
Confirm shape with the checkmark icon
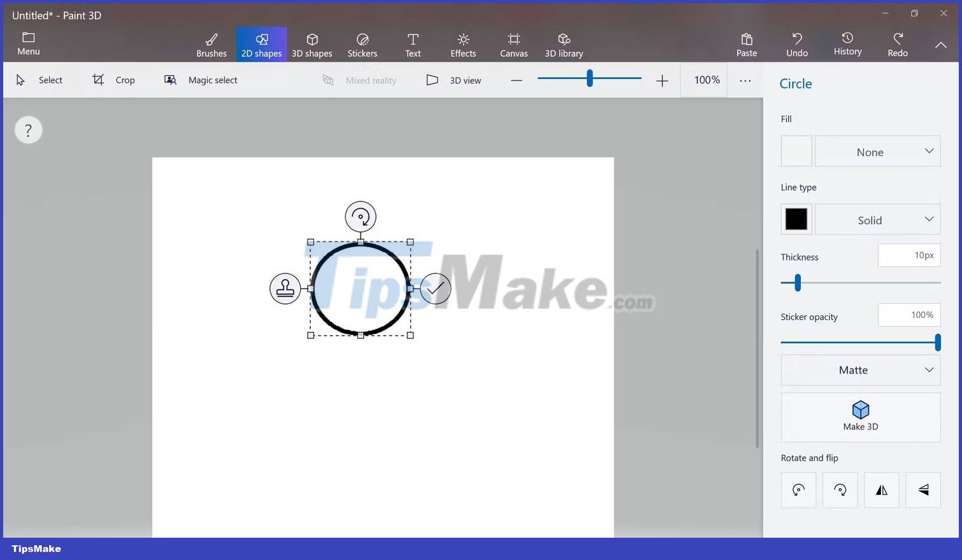click(436, 289)
